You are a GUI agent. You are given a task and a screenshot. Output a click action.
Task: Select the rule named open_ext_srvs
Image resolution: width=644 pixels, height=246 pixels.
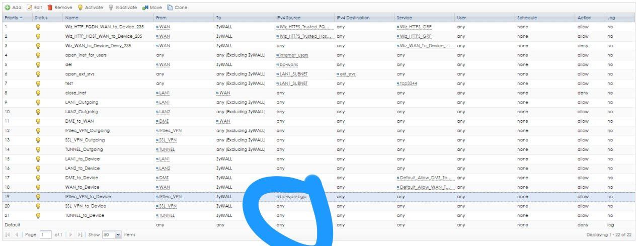[80, 74]
